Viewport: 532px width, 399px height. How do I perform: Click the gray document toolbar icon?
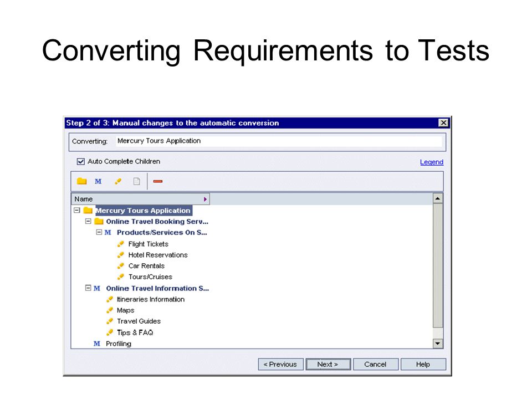[136, 182]
